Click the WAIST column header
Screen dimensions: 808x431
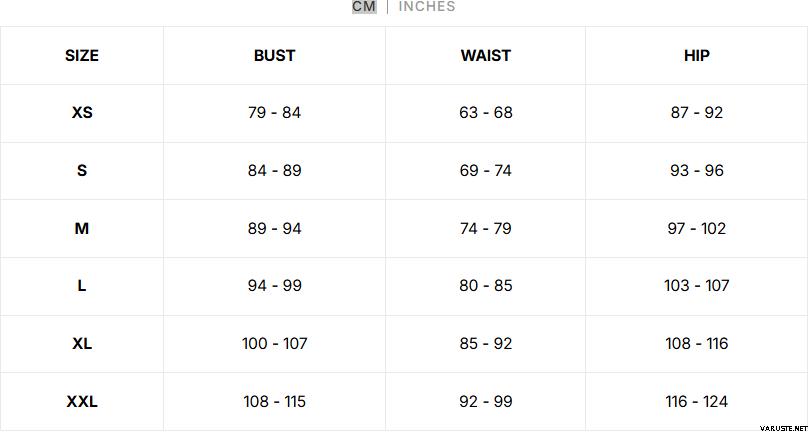click(x=486, y=56)
